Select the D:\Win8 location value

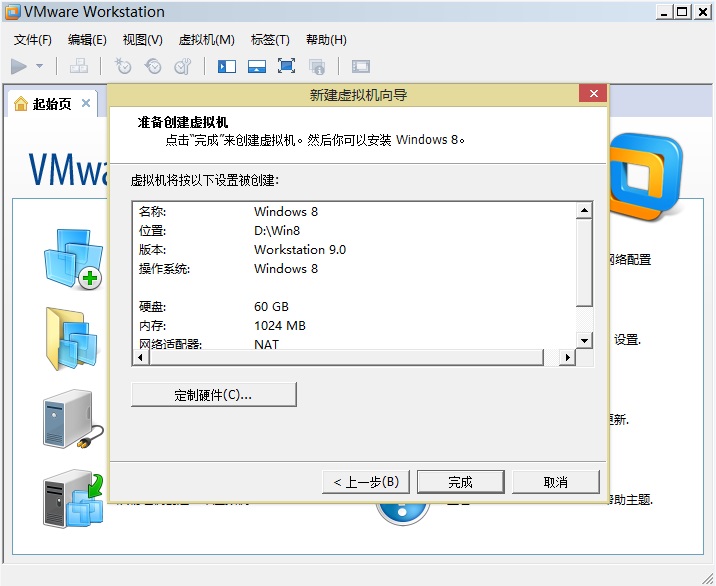tap(277, 231)
